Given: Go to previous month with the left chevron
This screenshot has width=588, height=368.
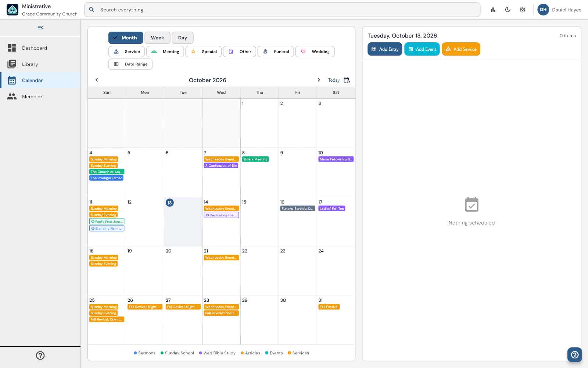Looking at the screenshot, I should pos(97,80).
